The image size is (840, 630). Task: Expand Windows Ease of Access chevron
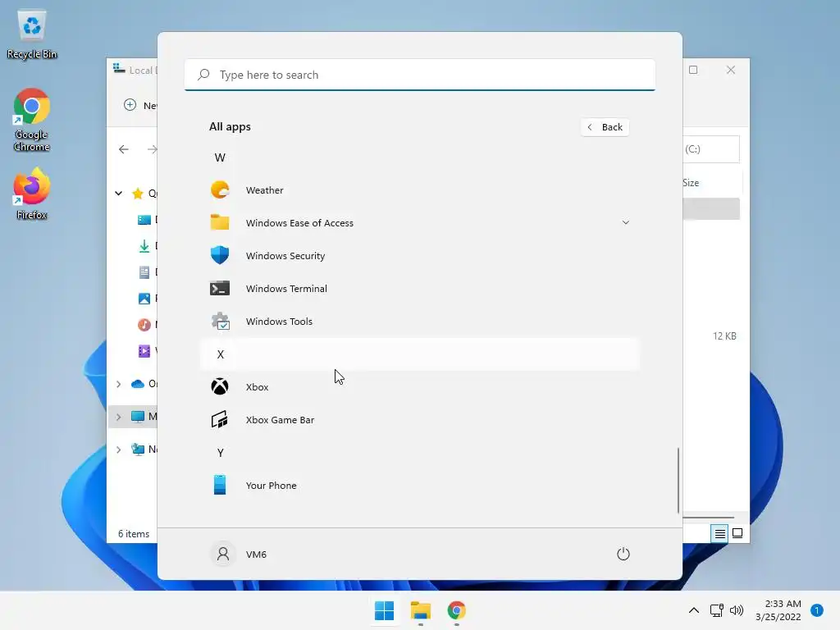click(625, 222)
